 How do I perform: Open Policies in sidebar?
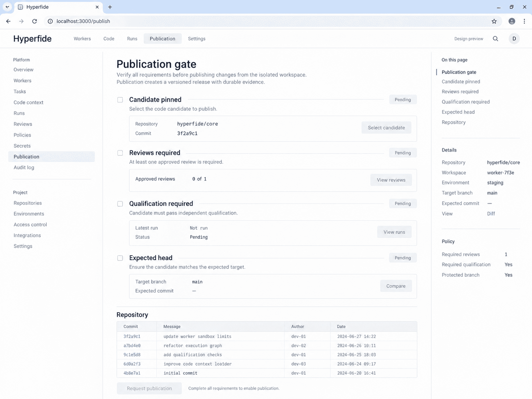pyautogui.click(x=22, y=135)
